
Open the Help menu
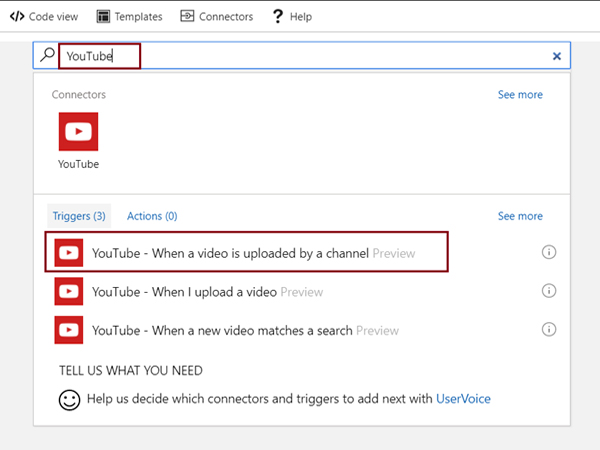pos(292,16)
